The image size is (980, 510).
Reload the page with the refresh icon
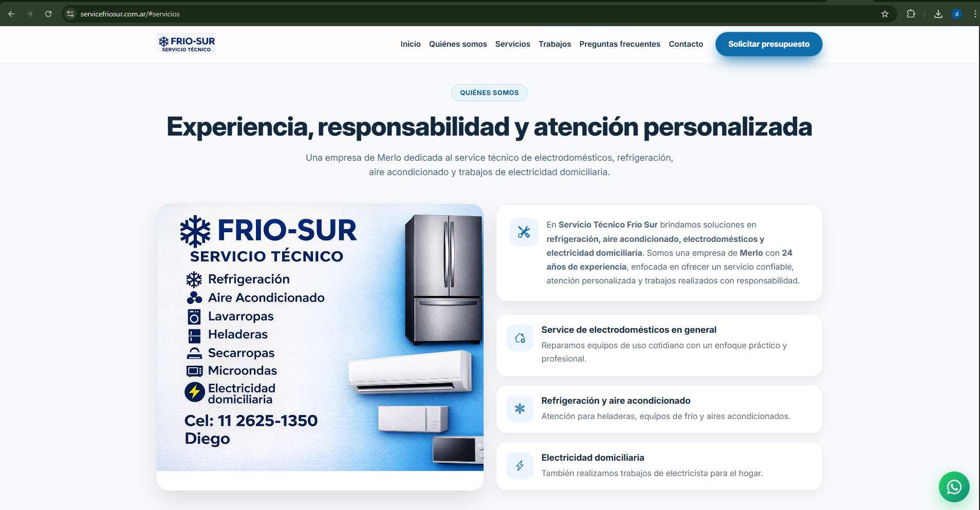(x=48, y=14)
